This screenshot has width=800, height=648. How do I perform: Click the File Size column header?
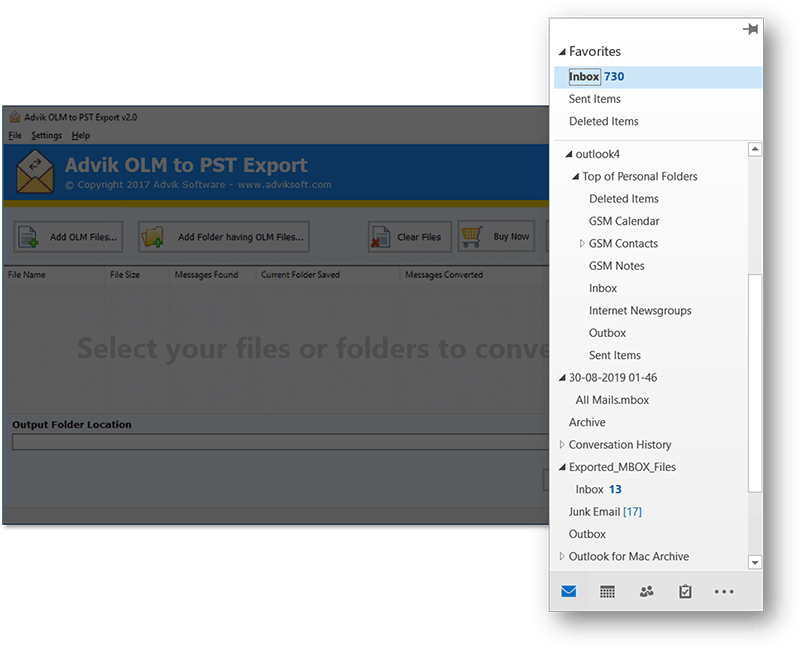coord(124,275)
